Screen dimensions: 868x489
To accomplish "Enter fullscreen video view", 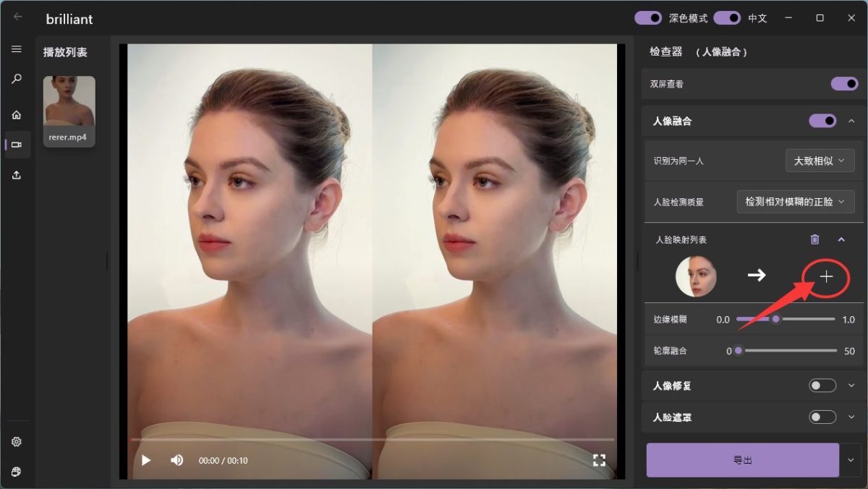I will coord(599,460).
